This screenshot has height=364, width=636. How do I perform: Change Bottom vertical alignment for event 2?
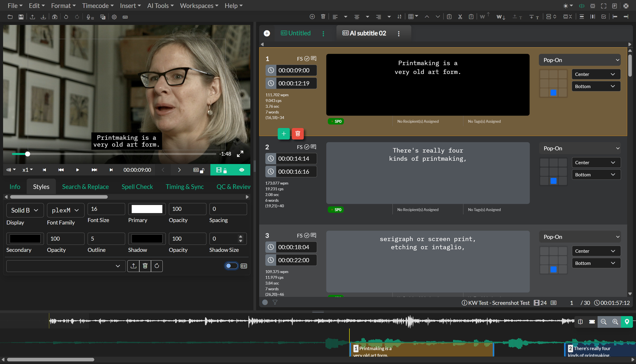tap(596, 174)
